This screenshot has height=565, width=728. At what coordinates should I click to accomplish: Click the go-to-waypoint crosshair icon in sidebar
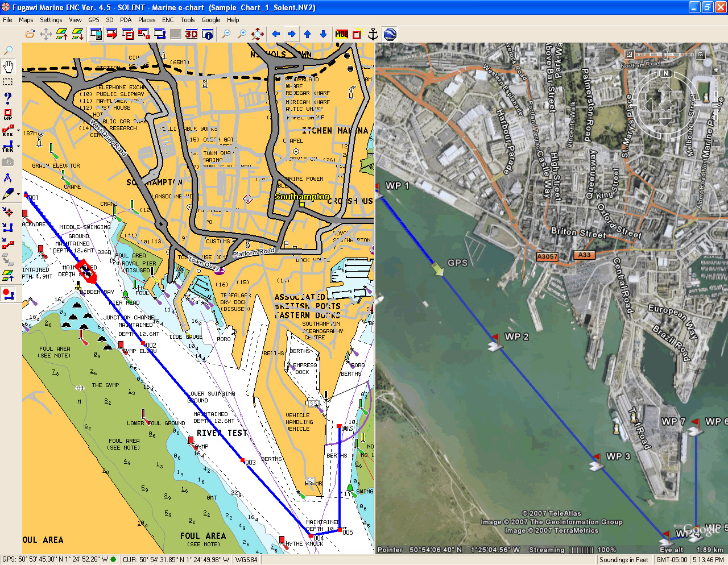click(x=8, y=212)
